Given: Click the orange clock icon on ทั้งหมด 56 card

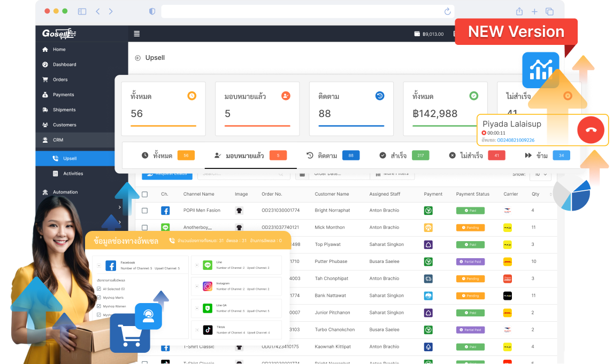Looking at the screenshot, I should coord(191,96).
